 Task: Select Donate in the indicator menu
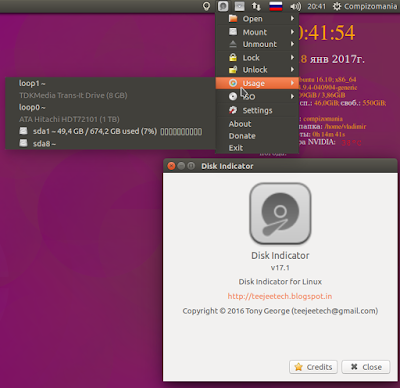click(257, 136)
